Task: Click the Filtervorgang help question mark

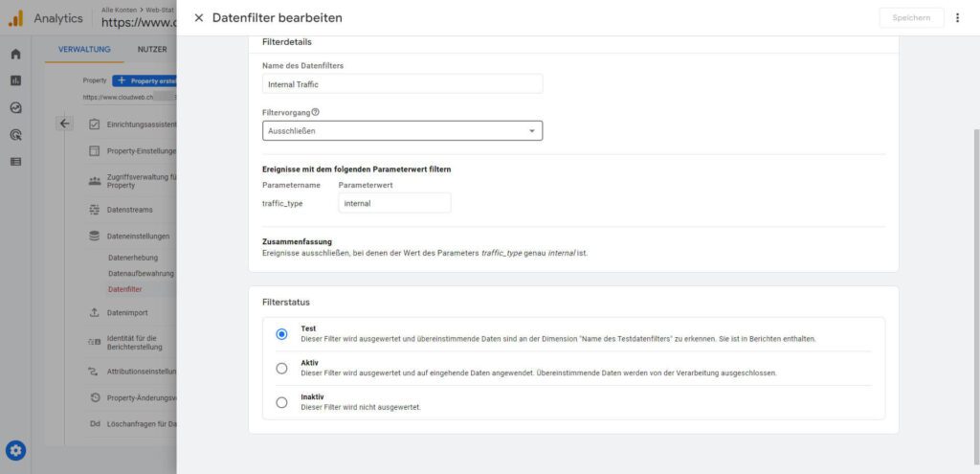Action: 315,112
